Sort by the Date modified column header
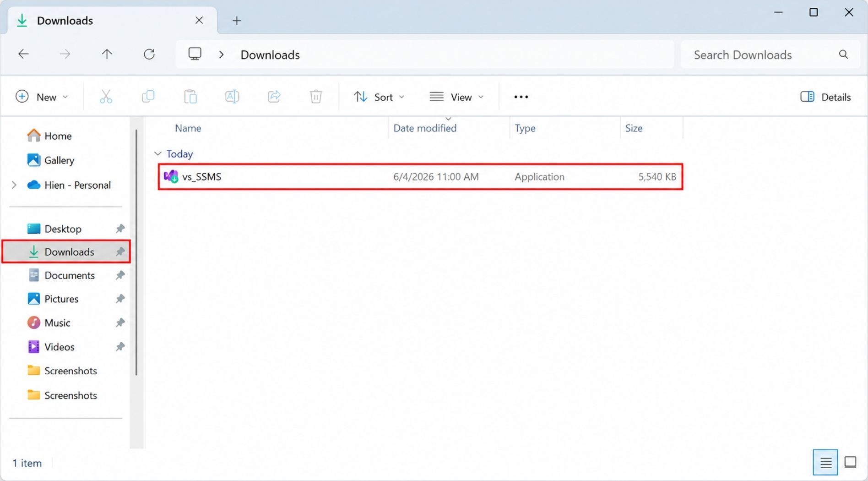This screenshot has height=481, width=868. (425, 128)
